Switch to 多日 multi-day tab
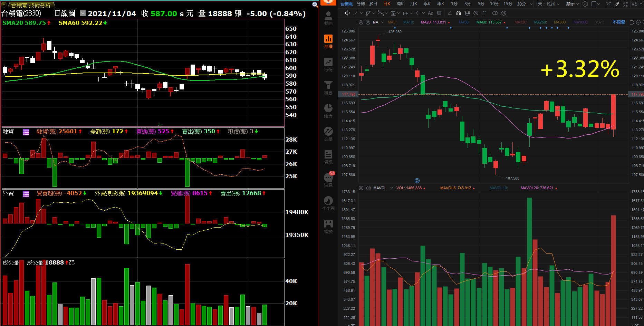 pyautogui.click(x=373, y=4)
